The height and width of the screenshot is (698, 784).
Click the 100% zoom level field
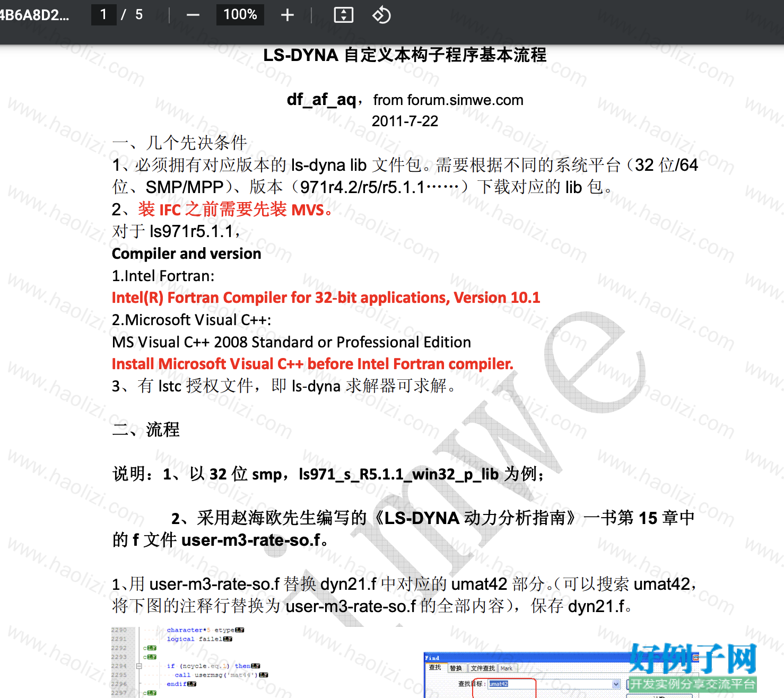click(x=240, y=14)
